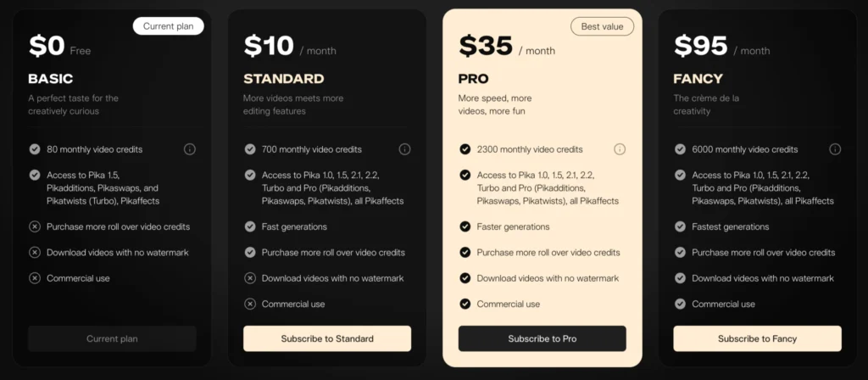This screenshot has height=380, width=868.
Task: Click the X icon by Standard Download videos with no watermark
Action: coord(250,278)
